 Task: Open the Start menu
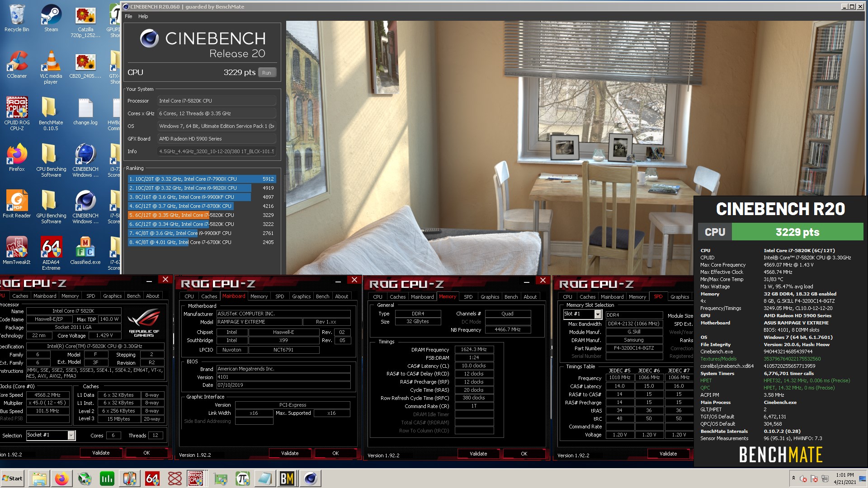tap(13, 479)
